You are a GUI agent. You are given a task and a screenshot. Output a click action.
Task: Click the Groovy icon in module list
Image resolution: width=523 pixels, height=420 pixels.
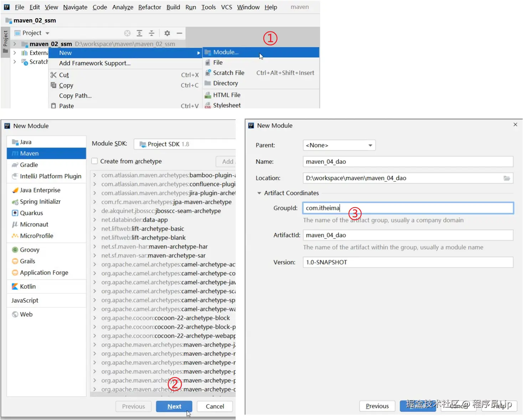point(15,250)
